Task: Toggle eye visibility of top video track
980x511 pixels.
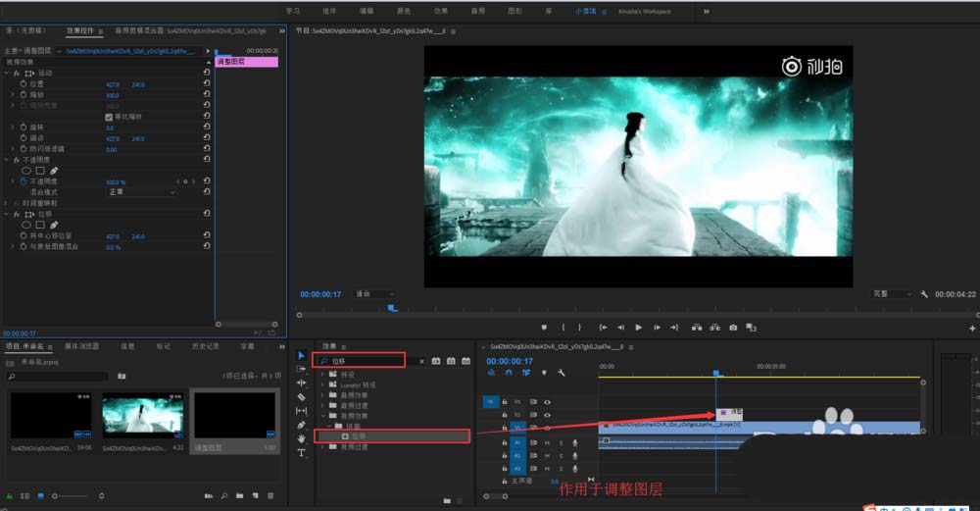Action: click(x=547, y=401)
